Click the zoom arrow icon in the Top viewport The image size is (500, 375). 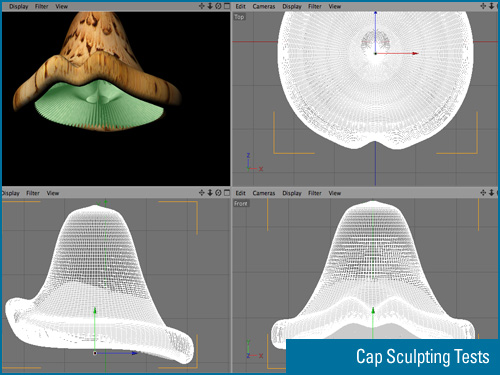[491, 6]
